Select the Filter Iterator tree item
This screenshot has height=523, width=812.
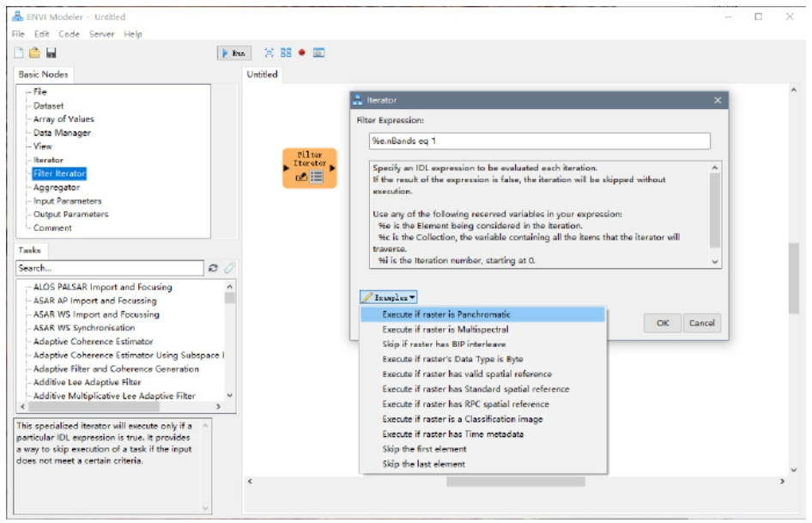pos(59,173)
